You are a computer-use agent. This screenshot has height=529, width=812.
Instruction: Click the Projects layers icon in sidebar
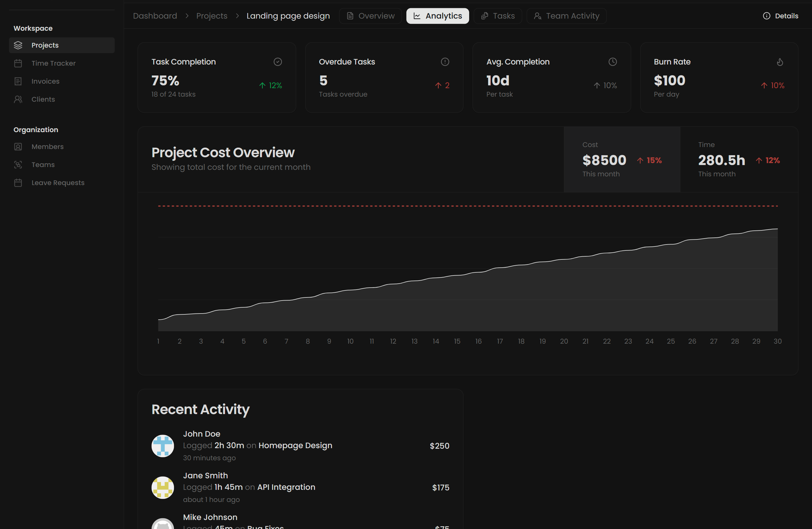point(18,45)
